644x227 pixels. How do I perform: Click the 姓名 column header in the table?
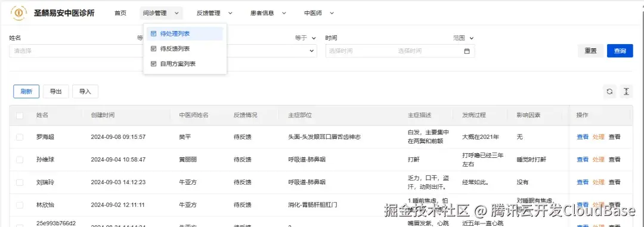point(42,116)
